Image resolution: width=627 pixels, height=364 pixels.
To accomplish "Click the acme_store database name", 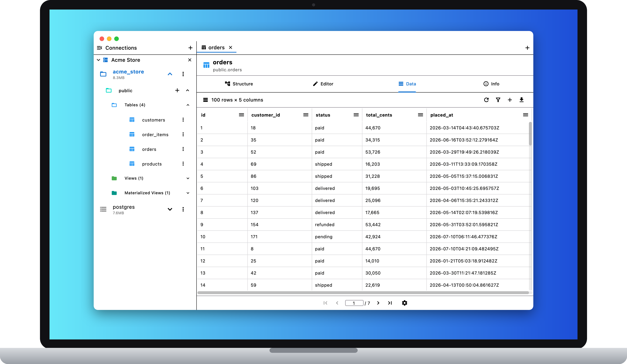I will point(128,72).
